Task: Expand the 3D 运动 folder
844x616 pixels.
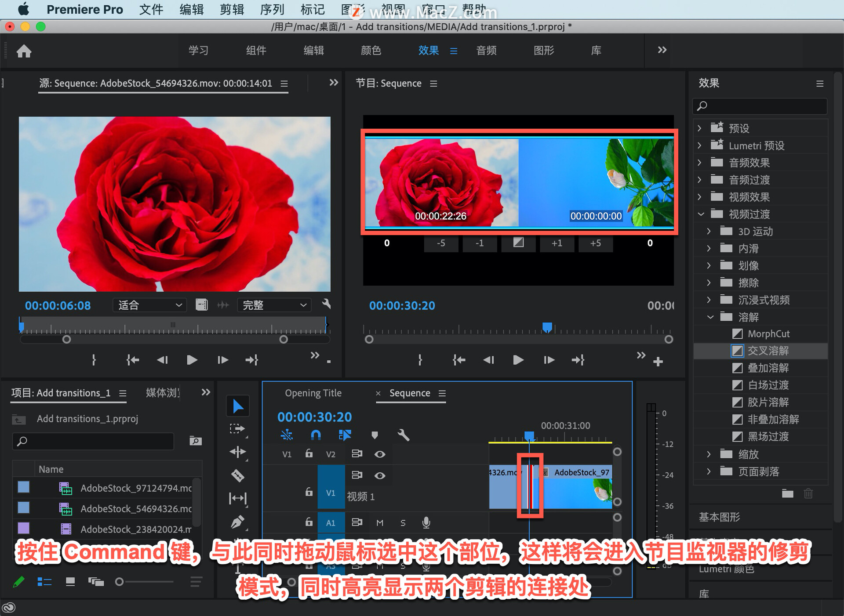Action: tap(709, 231)
